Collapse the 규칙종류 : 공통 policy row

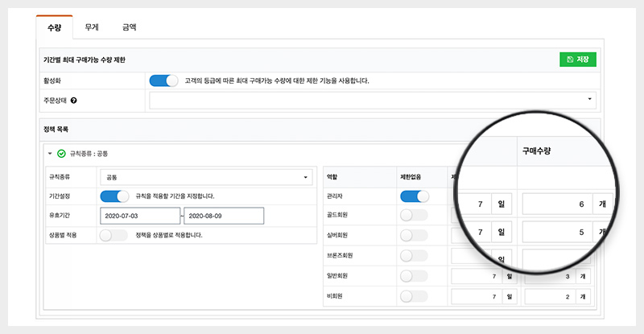50,153
